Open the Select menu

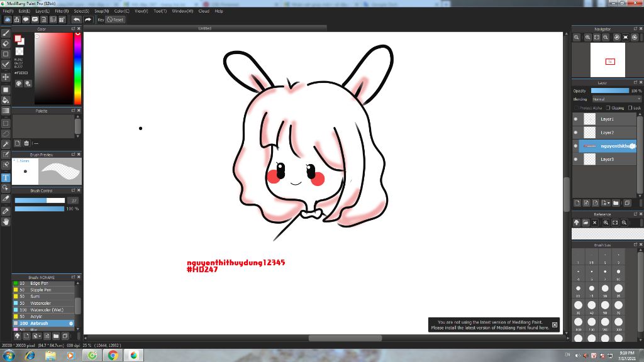point(81,11)
